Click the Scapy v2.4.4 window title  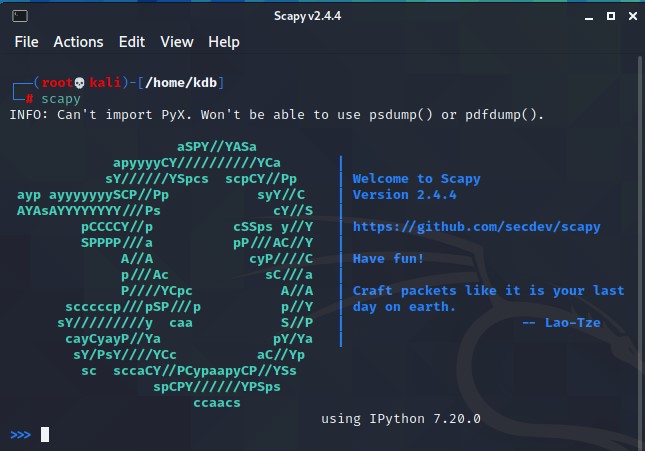[307, 16]
